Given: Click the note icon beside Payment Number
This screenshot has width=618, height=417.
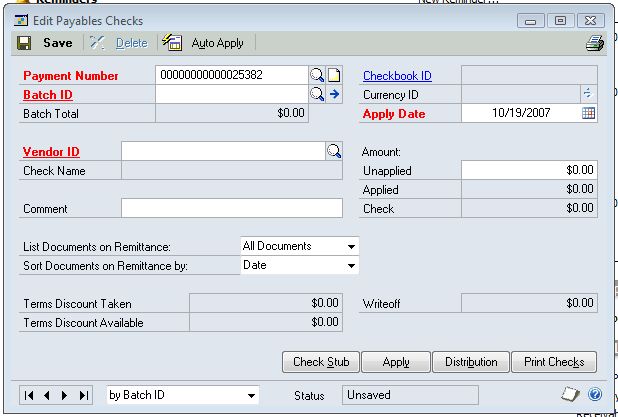Looking at the screenshot, I should (334, 75).
